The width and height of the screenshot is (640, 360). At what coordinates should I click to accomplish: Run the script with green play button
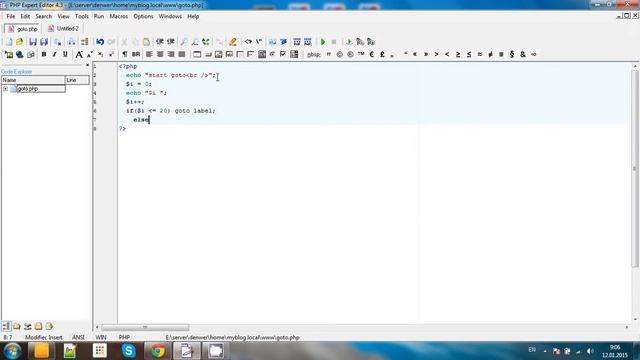coord(323,42)
